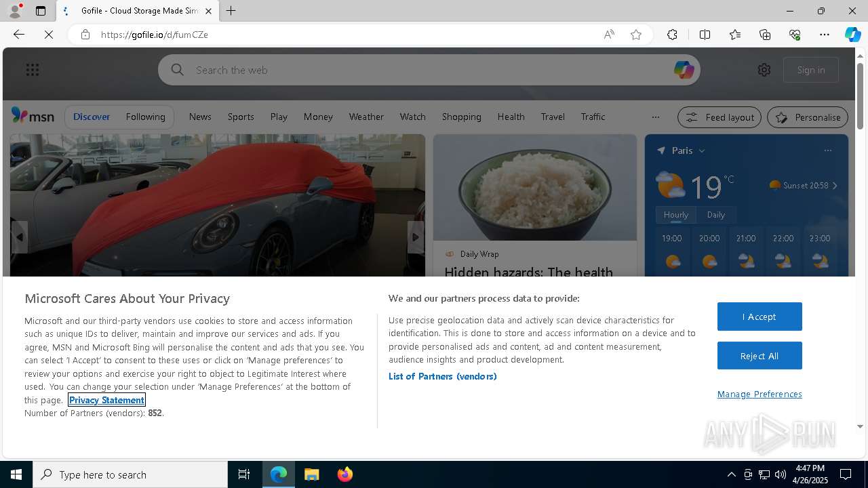
Task: Close the Gofile browser tab
Action: pyautogui.click(x=208, y=11)
